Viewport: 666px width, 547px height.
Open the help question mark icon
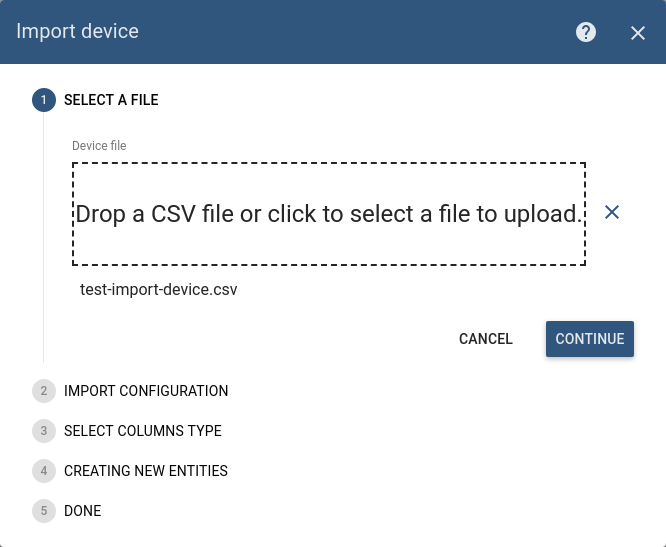point(586,32)
